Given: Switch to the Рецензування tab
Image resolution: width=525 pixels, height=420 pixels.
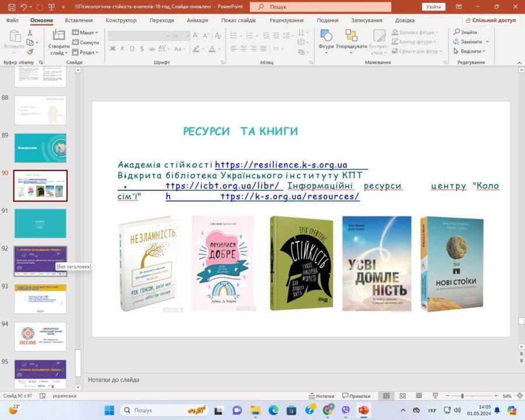Looking at the screenshot, I should pos(286,20).
